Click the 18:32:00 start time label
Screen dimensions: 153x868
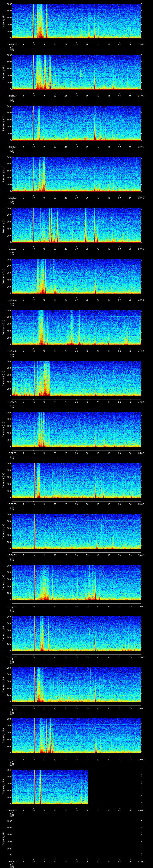12,453
